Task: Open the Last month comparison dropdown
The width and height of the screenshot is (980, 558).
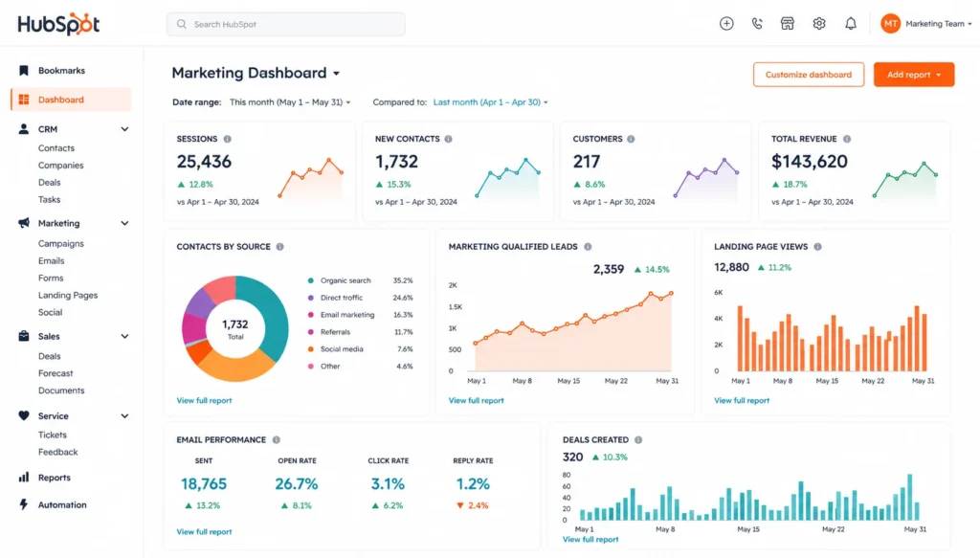Action: tap(491, 101)
